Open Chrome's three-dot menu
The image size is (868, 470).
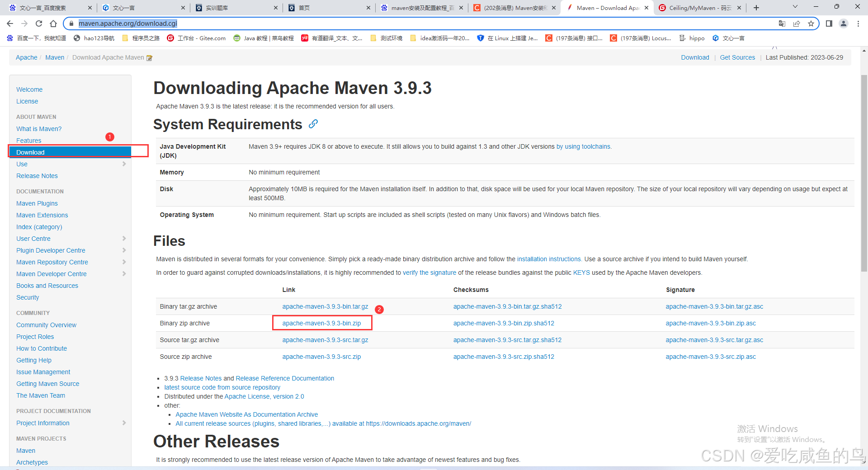click(x=858, y=23)
